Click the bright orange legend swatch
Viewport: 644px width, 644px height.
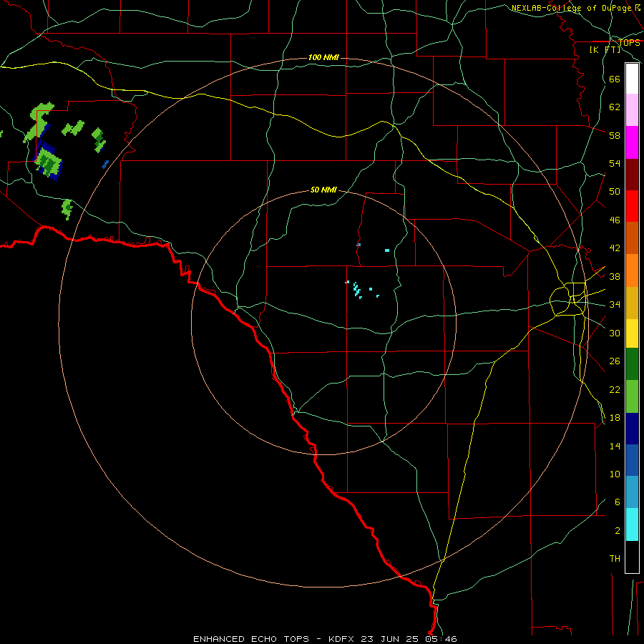[632, 270]
